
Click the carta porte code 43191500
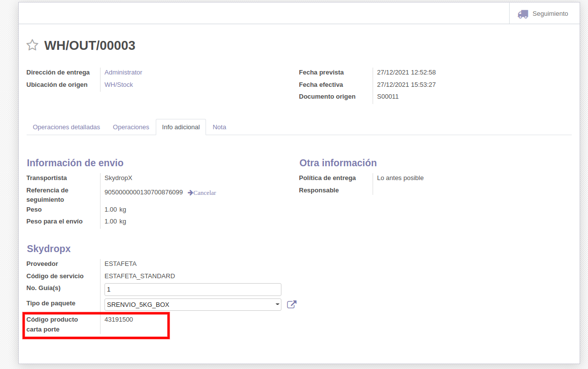119,320
